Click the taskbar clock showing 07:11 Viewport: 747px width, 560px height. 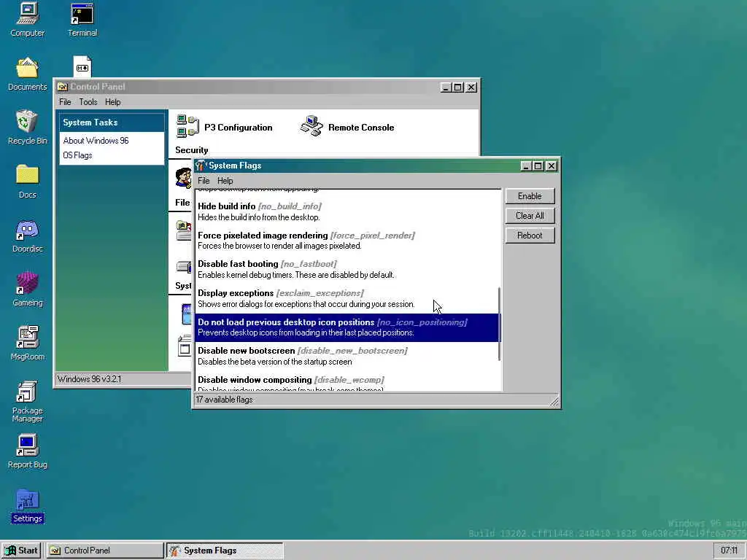[x=729, y=551]
